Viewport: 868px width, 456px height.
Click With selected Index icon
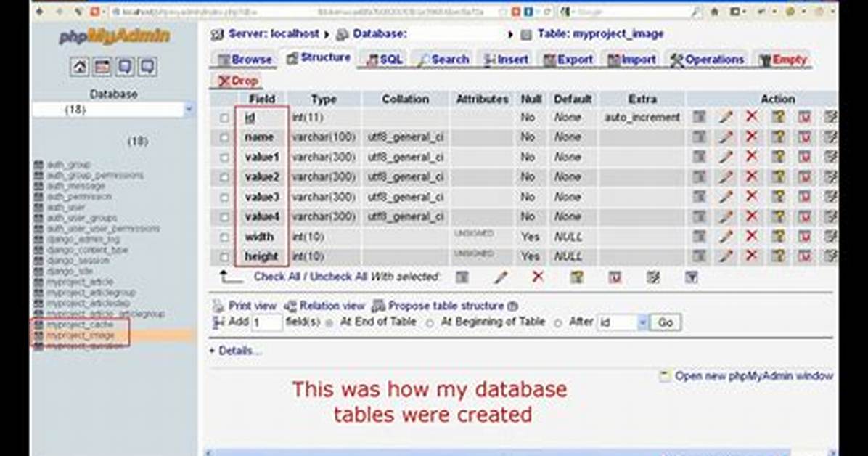pyautogui.click(x=653, y=277)
